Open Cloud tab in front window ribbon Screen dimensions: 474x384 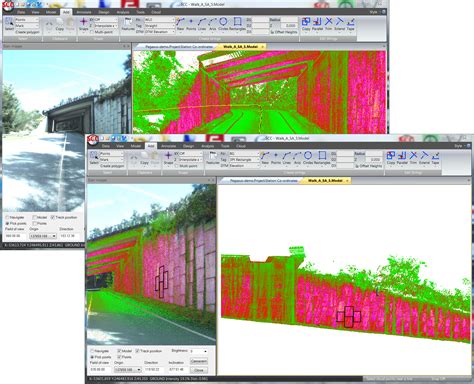click(241, 146)
